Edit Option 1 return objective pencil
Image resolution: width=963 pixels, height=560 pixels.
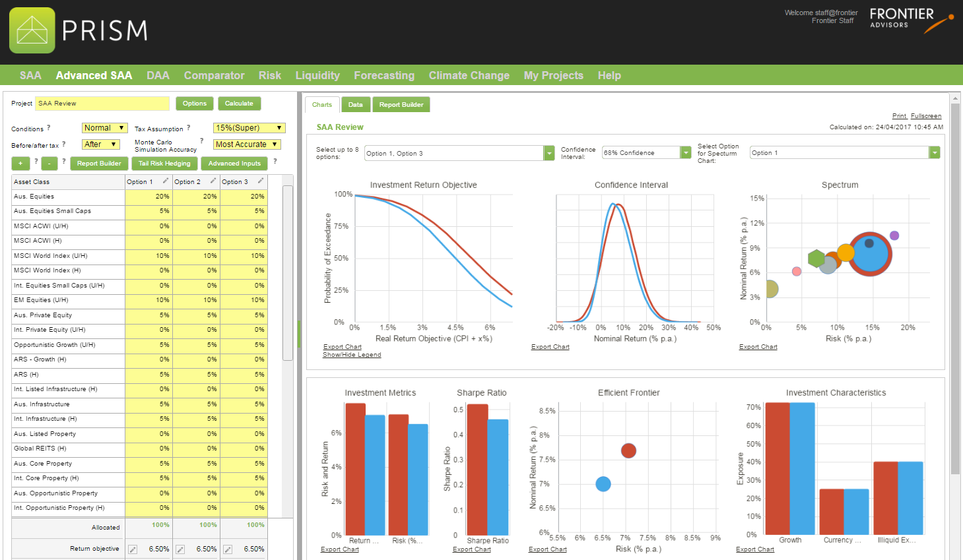(x=133, y=549)
